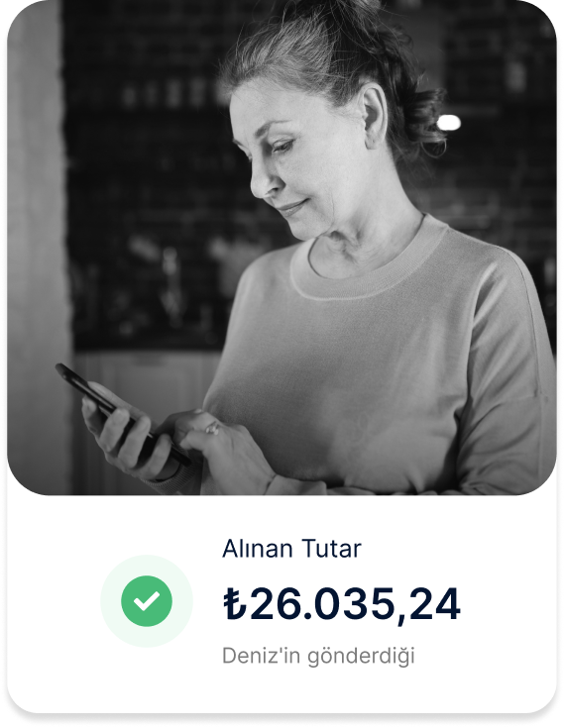The width and height of the screenshot is (564, 728).
Task: Select the bright lamp behind the woman
Action: tap(448, 123)
